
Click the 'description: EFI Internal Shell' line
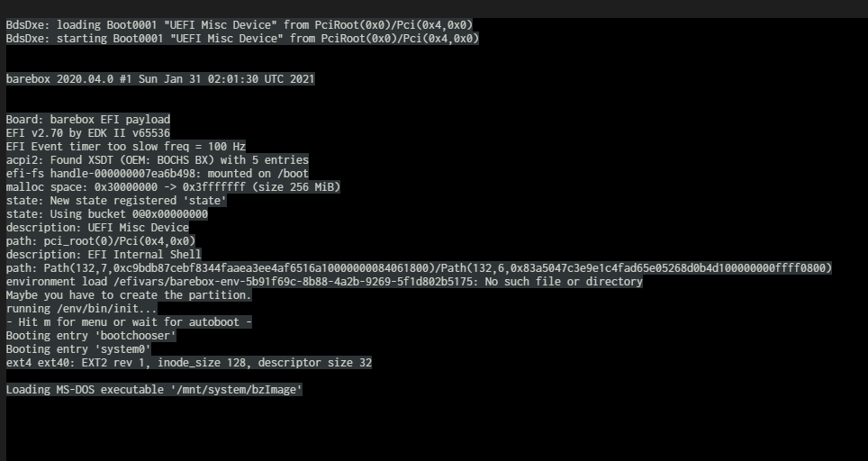point(104,255)
